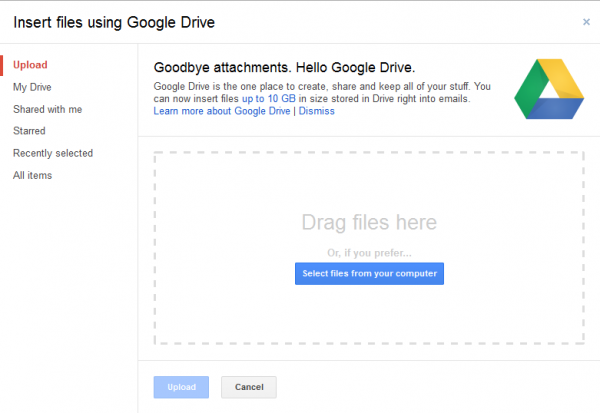600x413 pixels.
Task: Click 'up to 10 GB' link
Action: point(269,99)
